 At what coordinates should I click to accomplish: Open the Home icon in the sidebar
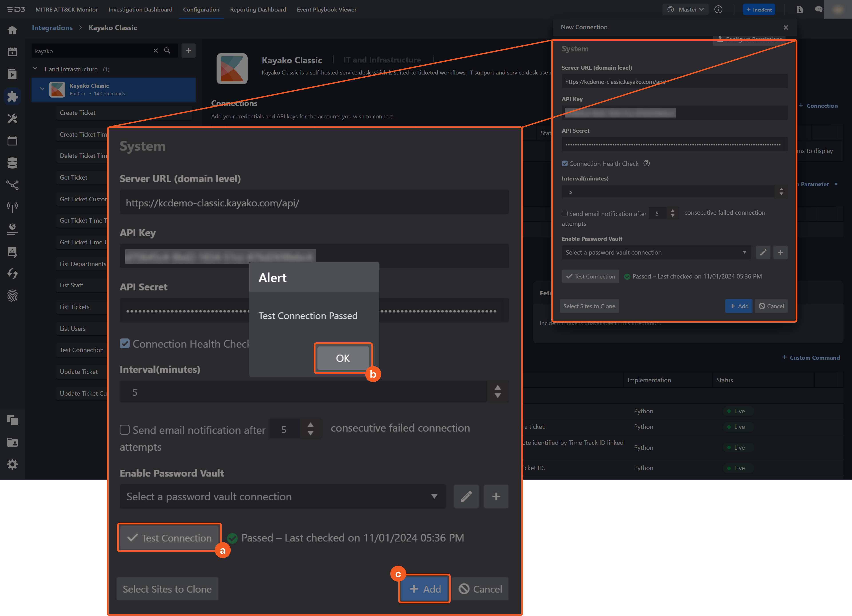(x=12, y=30)
